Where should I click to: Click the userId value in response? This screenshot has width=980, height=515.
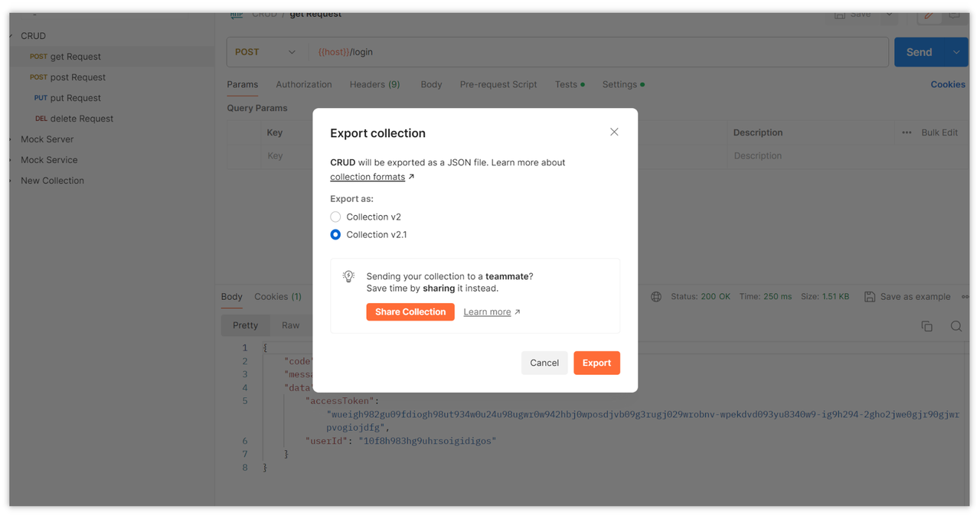[x=427, y=442]
